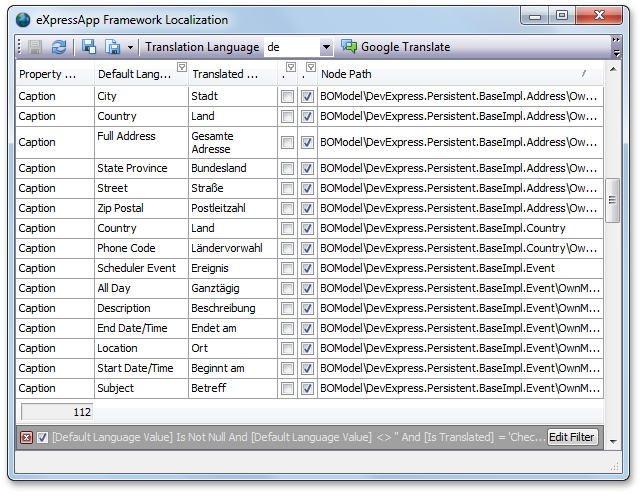Open filter icon on the second checkbox column
The image size is (643, 496).
pyautogui.click(x=311, y=67)
